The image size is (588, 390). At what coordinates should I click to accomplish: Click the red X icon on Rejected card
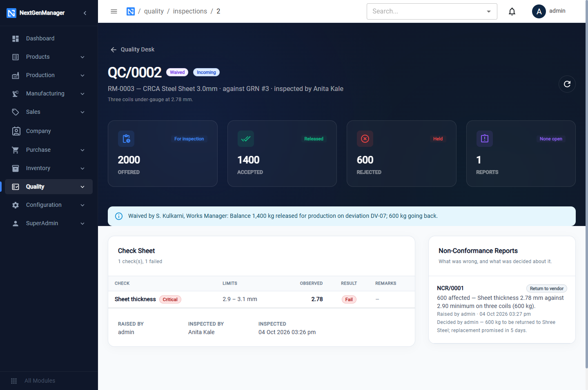tap(365, 139)
